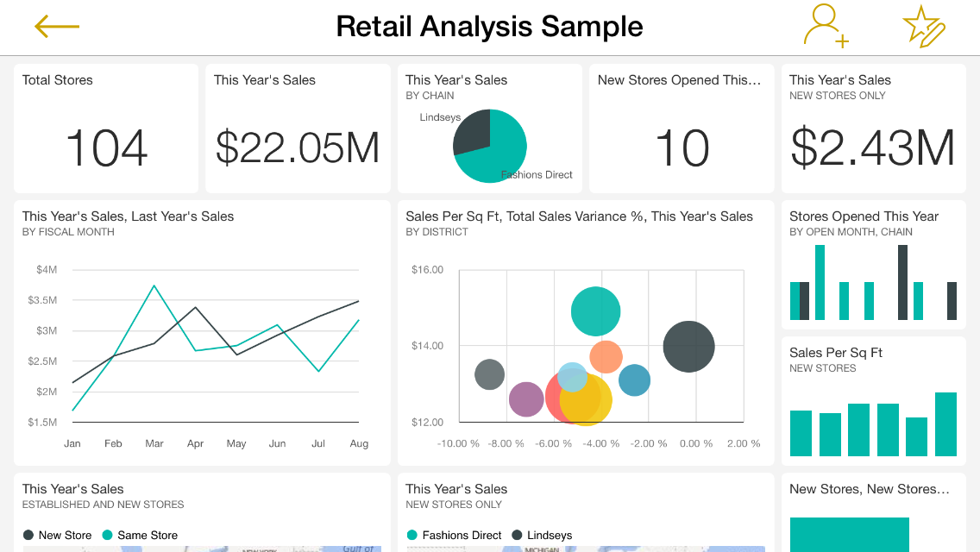
Task: Open the Total Stores 104 tile
Action: [105, 129]
